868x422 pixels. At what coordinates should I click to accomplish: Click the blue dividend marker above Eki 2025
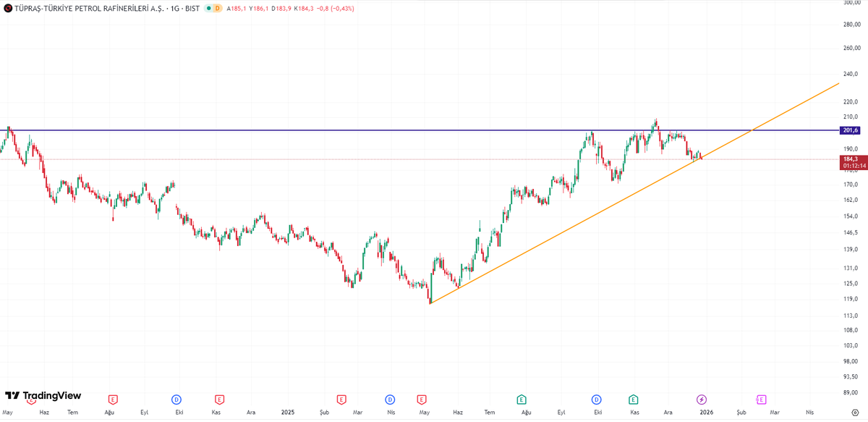pos(596,399)
